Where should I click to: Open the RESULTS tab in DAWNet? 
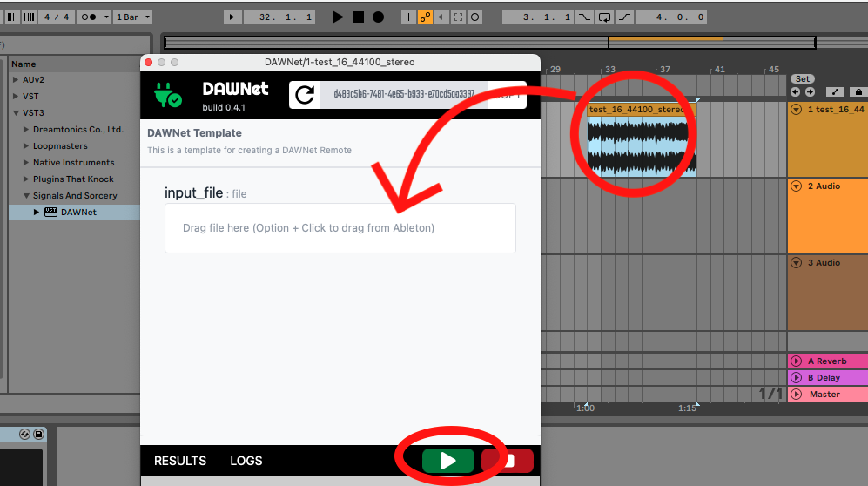pyautogui.click(x=180, y=461)
